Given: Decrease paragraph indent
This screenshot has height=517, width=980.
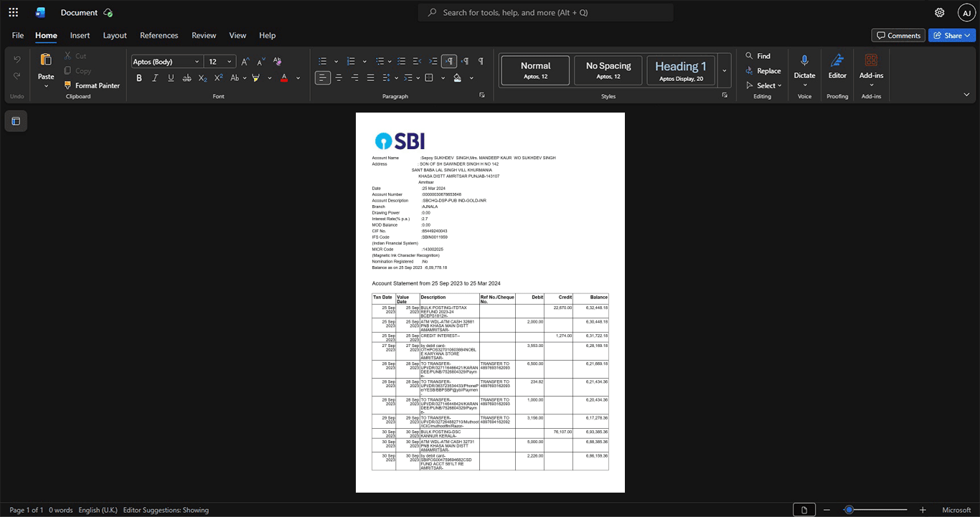Looking at the screenshot, I should (x=418, y=62).
